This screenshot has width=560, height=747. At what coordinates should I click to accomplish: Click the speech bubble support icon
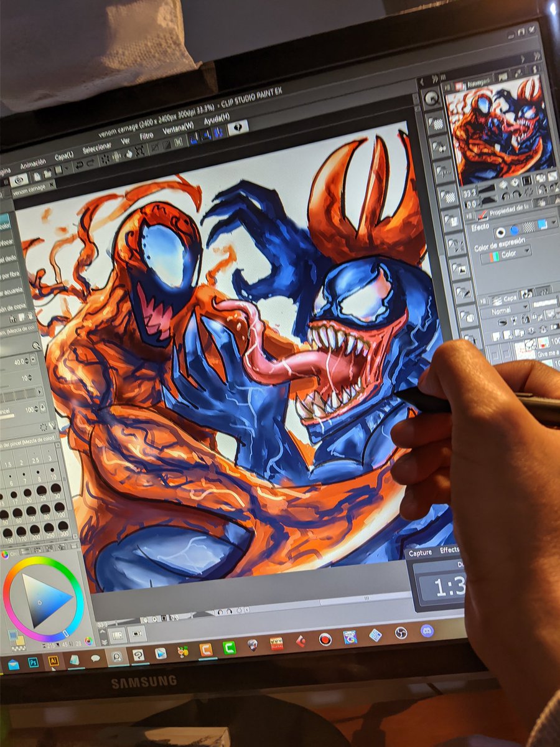[237, 127]
